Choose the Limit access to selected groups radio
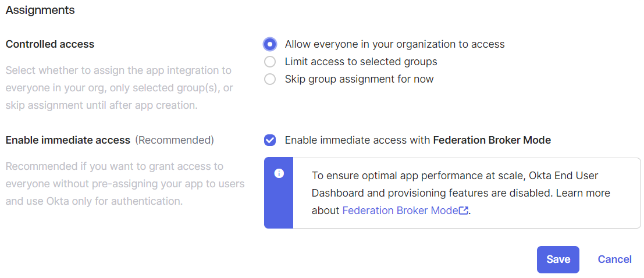The image size is (644, 278). click(270, 62)
